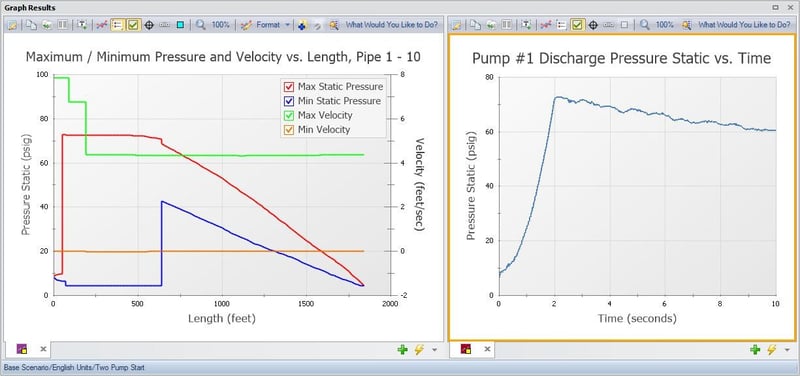Click the status bar Base Scenario path text
The width and height of the screenshot is (800, 376).
click(74, 367)
